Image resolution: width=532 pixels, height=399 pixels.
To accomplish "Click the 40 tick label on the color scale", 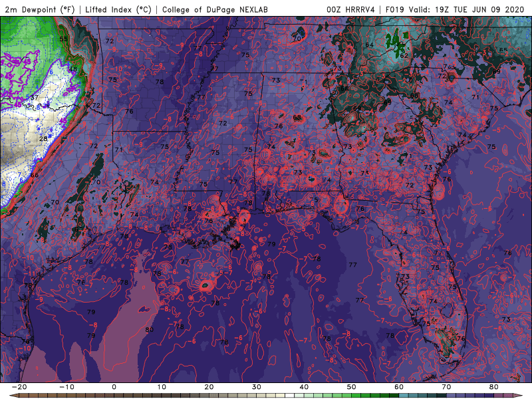I will (304, 387).
